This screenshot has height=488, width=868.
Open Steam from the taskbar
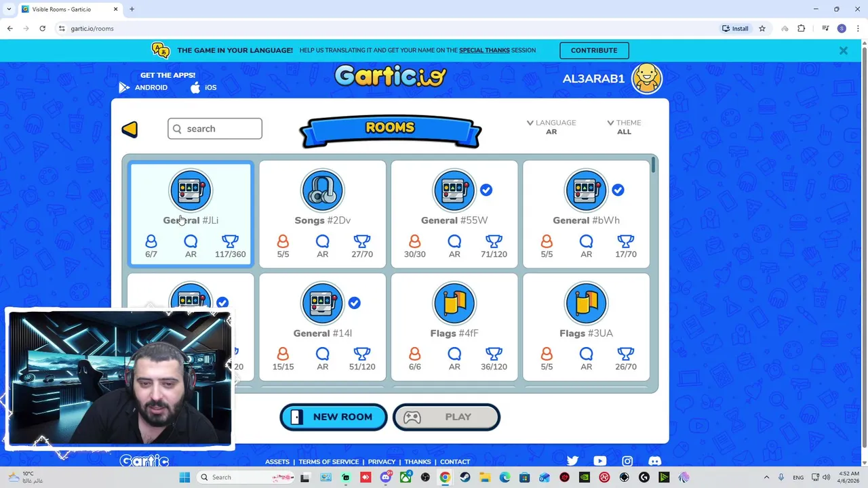coord(465,477)
